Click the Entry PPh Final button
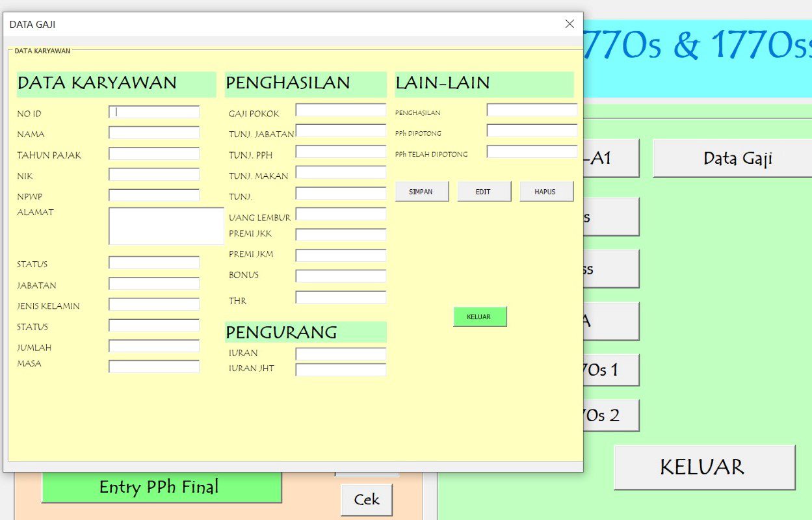The image size is (812, 520). (161, 487)
